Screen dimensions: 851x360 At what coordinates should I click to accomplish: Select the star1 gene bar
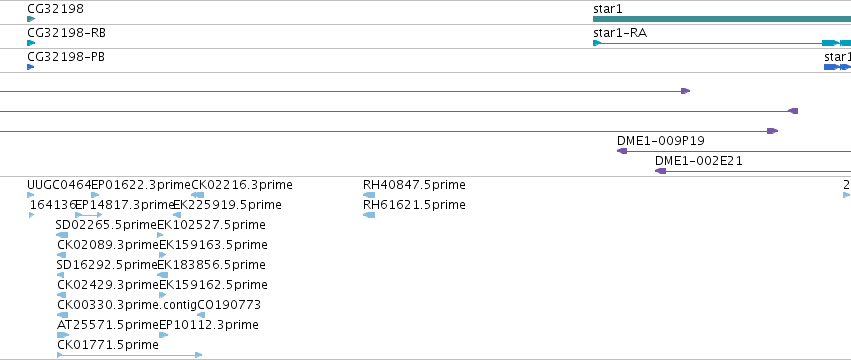[722, 19]
